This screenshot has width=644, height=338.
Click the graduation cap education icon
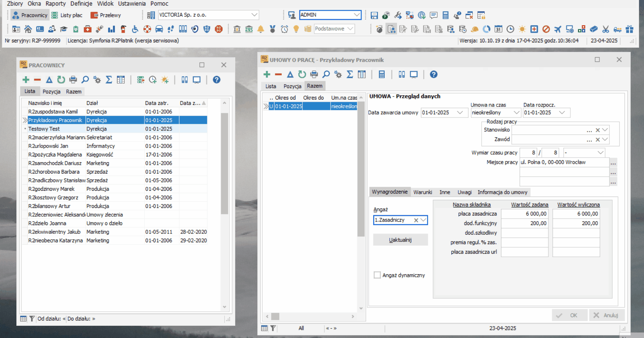[64, 29]
